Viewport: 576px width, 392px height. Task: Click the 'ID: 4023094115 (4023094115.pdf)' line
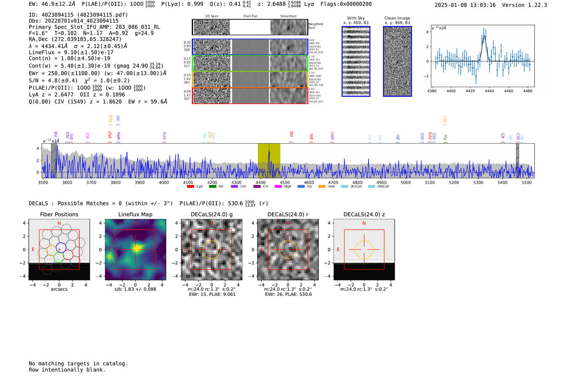tap(78, 15)
